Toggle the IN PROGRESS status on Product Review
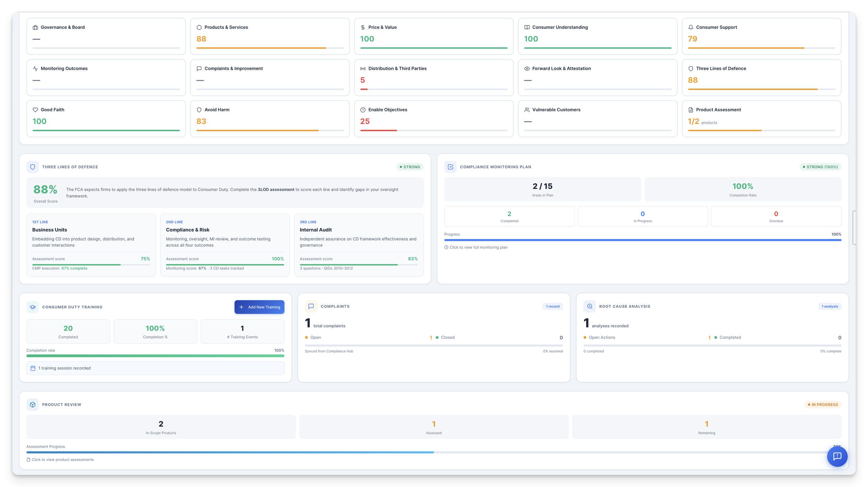The height and width of the screenshot is (487, 868). coord(823,404)
